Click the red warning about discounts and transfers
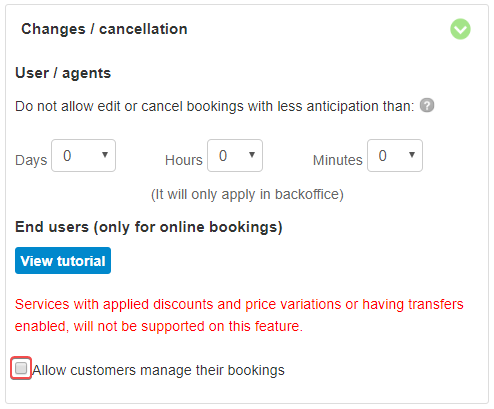Viewport: 494px width, 409px height. tap(239, 315)
